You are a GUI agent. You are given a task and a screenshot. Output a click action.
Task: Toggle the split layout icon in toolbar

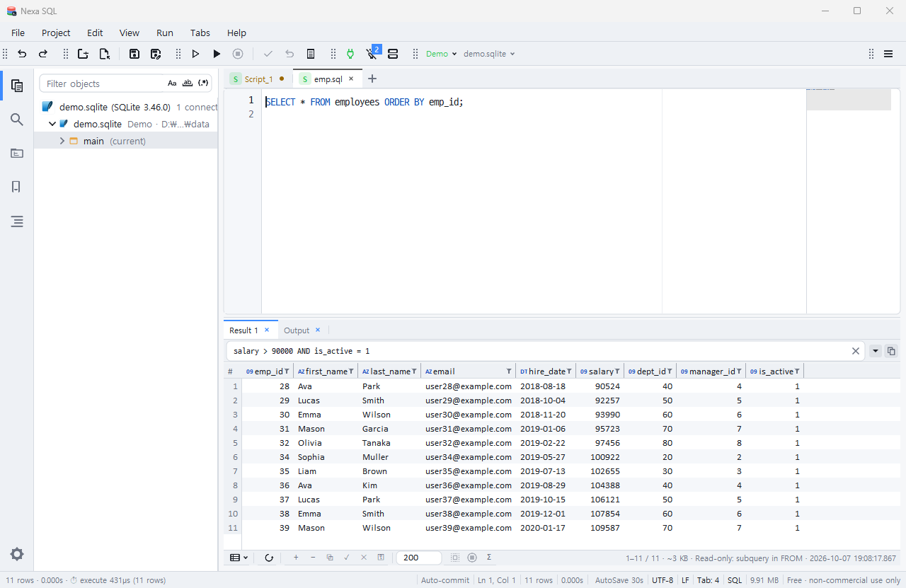[x=393, y=54]
